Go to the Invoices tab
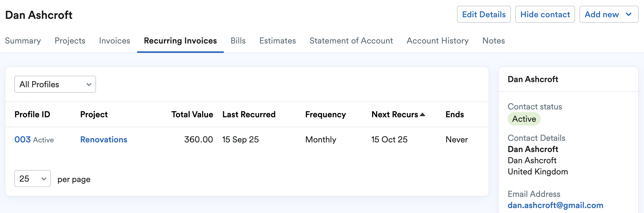The width and height of the screenshot is (644, 213). (115, 41)
